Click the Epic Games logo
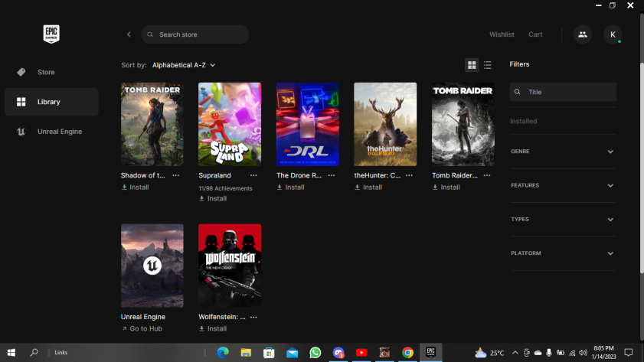Viewport: 644px width, 362px height. point(51,34)
